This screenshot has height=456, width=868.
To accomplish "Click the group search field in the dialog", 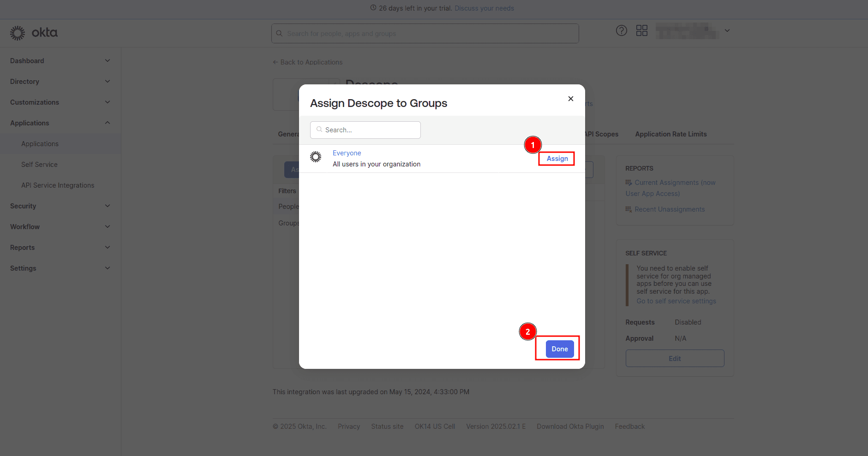I will pos(365,130).
